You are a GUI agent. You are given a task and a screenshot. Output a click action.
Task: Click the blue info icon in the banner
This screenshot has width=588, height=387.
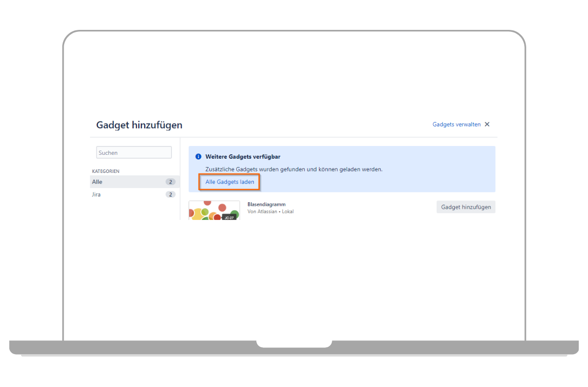click(198, 157)
